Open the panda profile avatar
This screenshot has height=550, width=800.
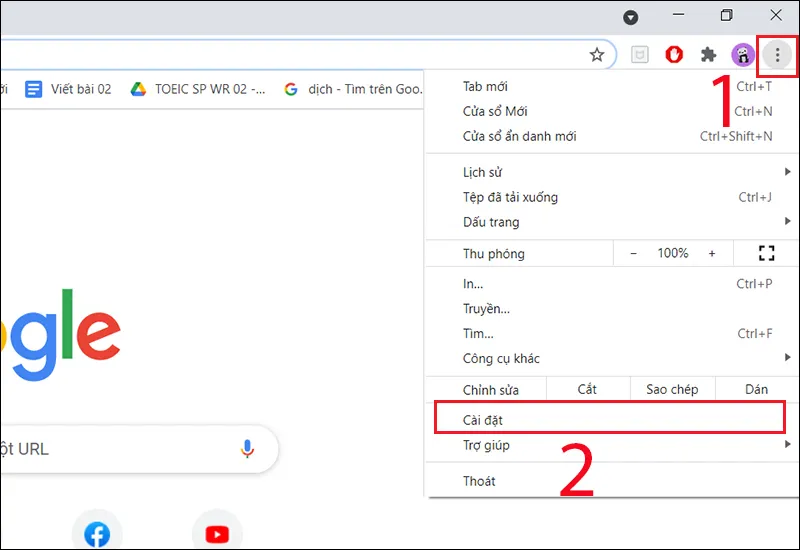click(x=742, y=55)
